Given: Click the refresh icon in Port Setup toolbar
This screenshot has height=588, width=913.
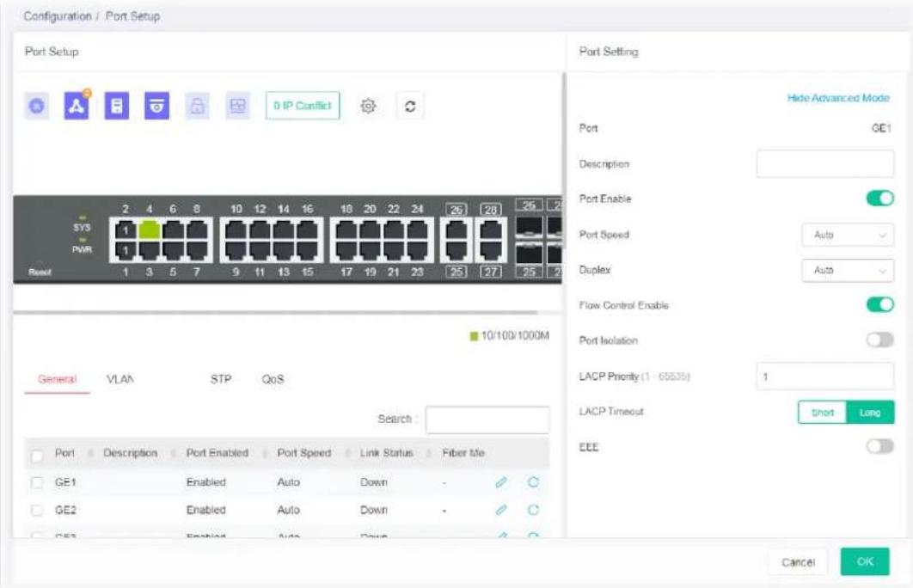Looking at the screenshot, I should click(410, 106).
